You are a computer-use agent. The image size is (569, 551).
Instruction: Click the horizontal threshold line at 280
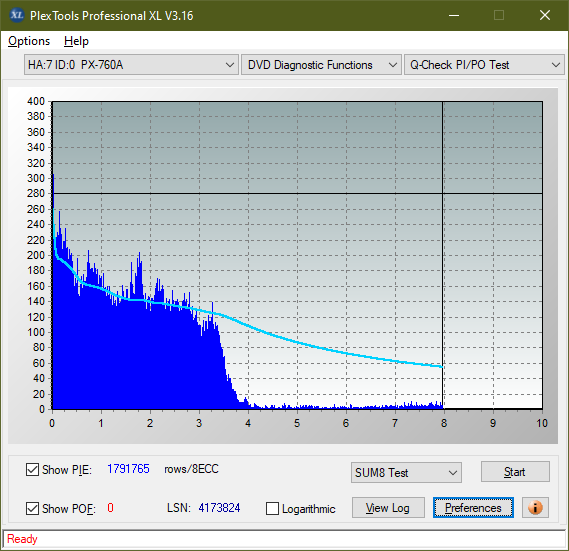[298, 193]
